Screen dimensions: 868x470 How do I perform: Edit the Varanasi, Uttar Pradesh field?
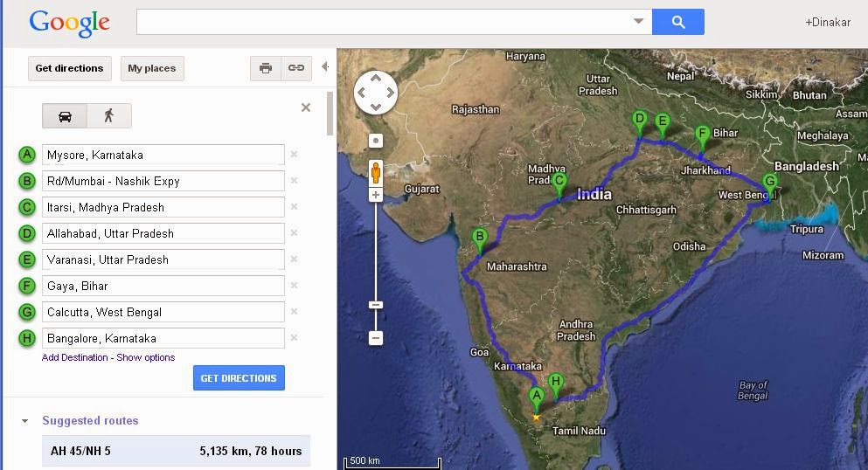(x=163, y=259)
